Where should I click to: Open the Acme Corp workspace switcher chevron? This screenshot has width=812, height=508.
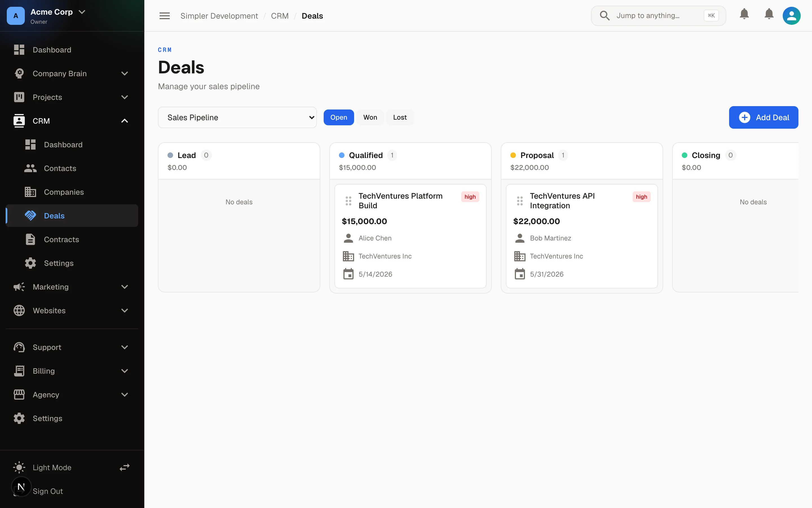(x=81, y=12)
